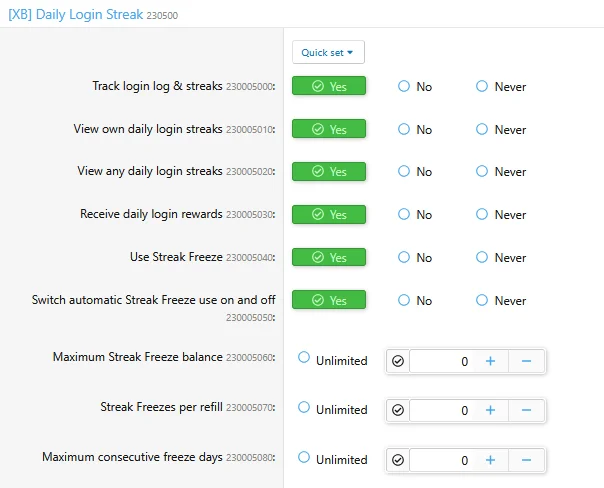Image resolution: width=604 pixels, height=488 pixels.
Task: Click the Maximum Streak Freeze balance number field
Action: pyautogui.click(x=441, y=361)
